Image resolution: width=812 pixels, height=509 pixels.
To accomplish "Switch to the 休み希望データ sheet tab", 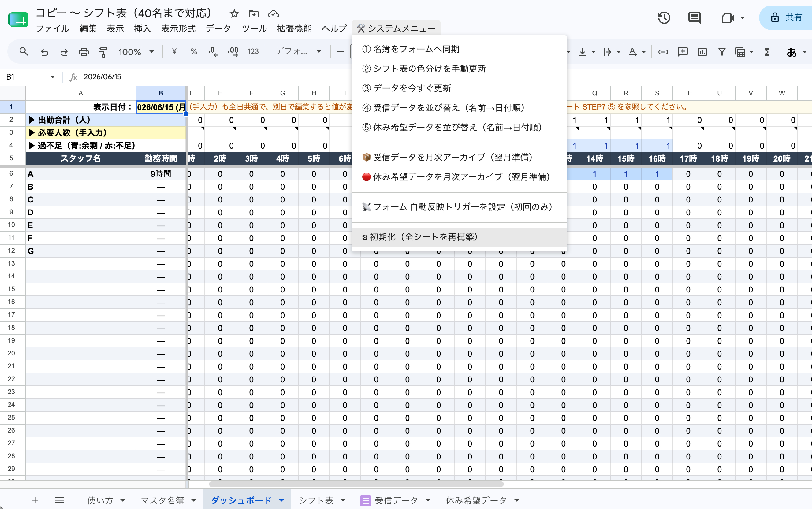I will [476, 500].
